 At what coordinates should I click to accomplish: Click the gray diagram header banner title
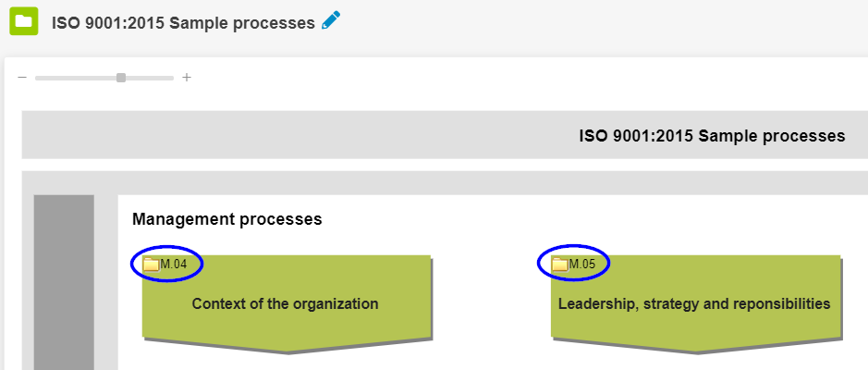[x=712, y=136]
